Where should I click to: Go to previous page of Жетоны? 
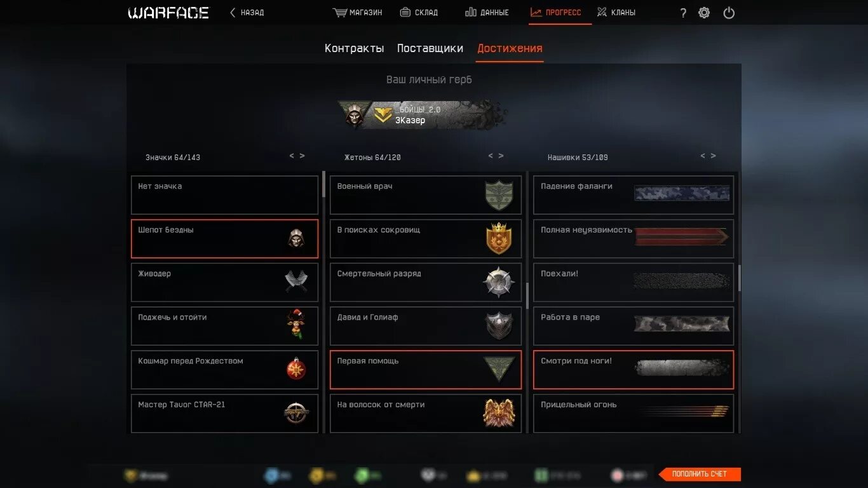tap(491, 156)
